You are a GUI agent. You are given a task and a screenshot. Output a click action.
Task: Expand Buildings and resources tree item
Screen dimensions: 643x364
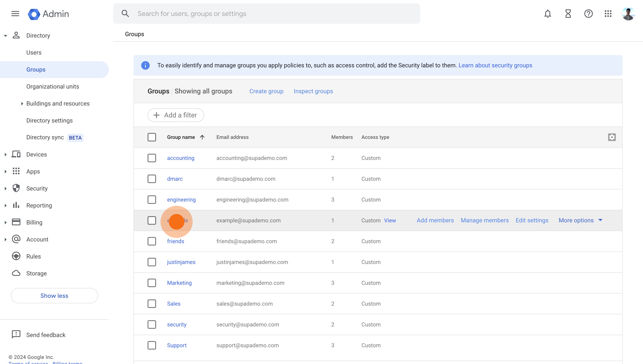click(x=22, y=103)
